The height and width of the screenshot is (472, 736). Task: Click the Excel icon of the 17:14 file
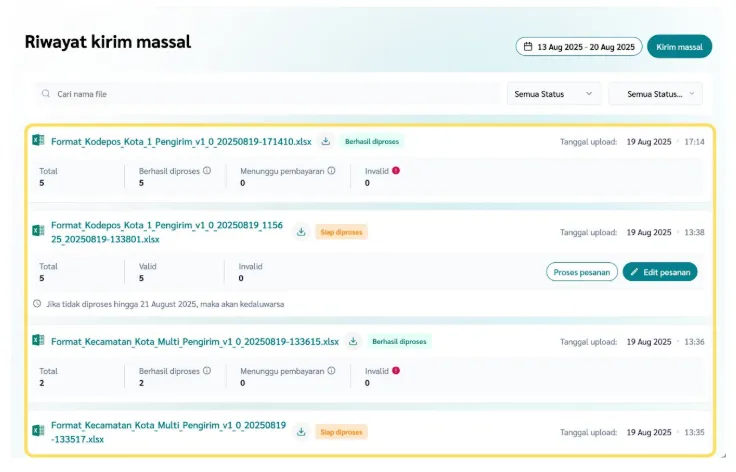[x=38, y=141]
